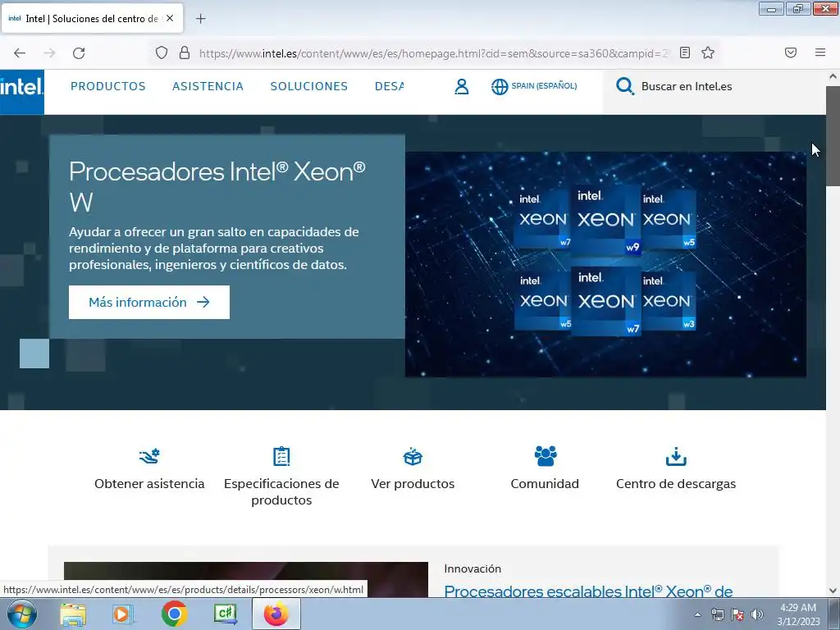Open the PRODUCTOS menu

pos(108,86)
